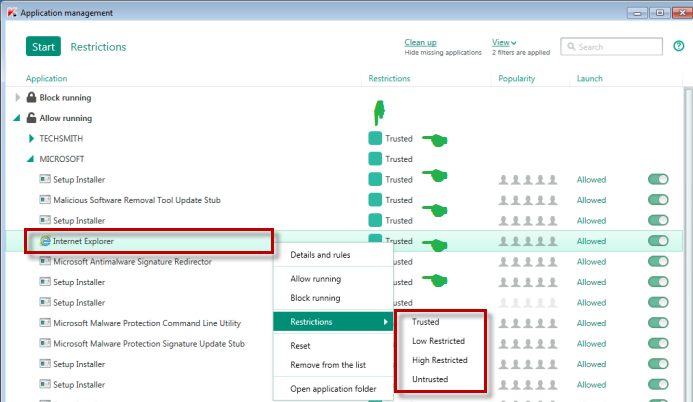Viewport: 693px width, 402px height.
Task: Click Allowed link for Internet Explorer
Action: point(591,241)
